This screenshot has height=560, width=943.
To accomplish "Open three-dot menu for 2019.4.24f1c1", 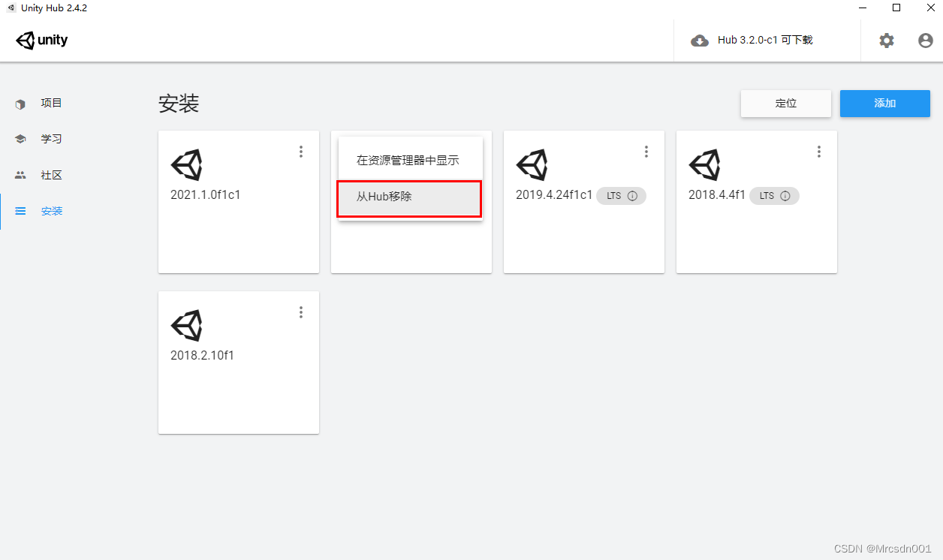I will 646,152.
